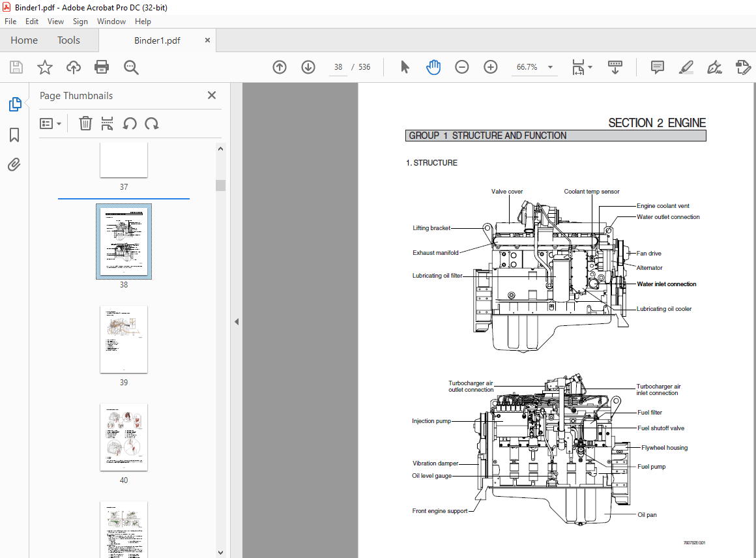Screen dimensions: 756x558
Task: Open the Help menu
Action: point(143,22)
